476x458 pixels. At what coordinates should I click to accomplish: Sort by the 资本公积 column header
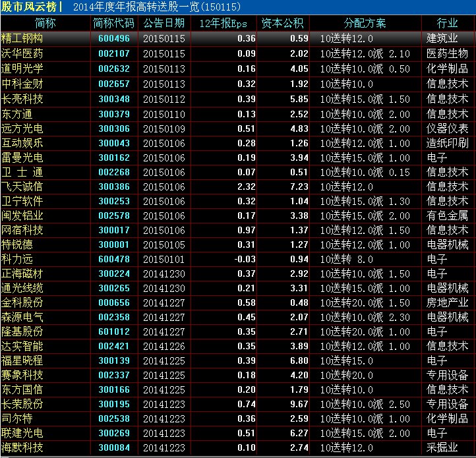tap(282, 23)
